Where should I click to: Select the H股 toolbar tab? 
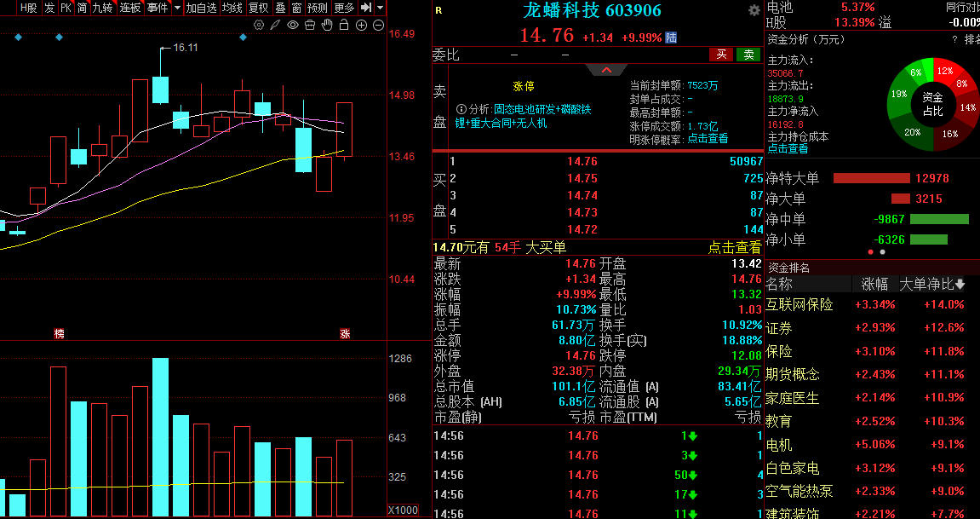point(29,8)
